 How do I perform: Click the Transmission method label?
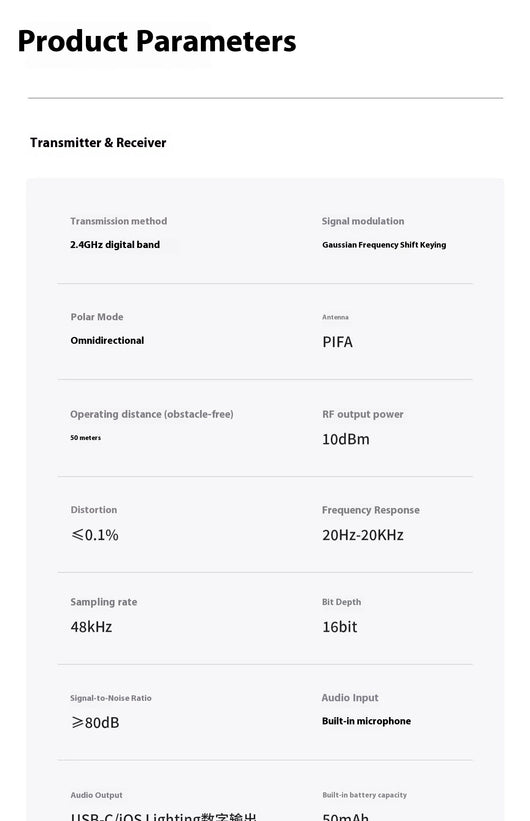pos(119,221)
